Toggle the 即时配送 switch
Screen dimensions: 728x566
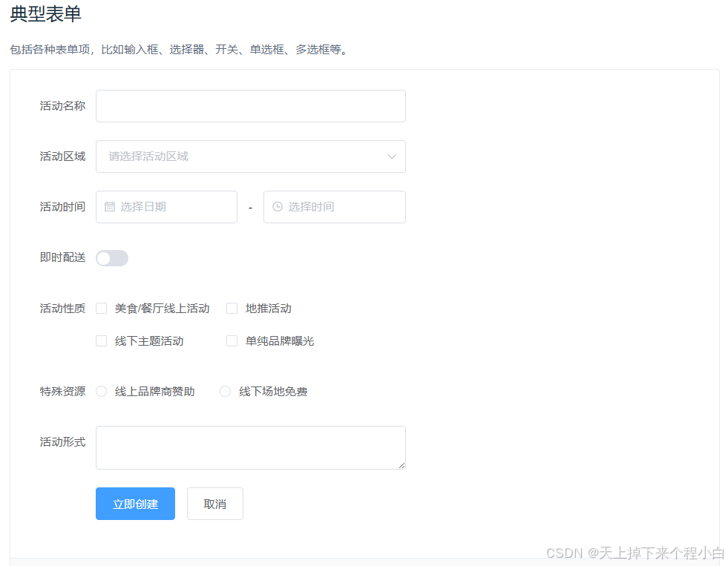click(x=112, y=258)
